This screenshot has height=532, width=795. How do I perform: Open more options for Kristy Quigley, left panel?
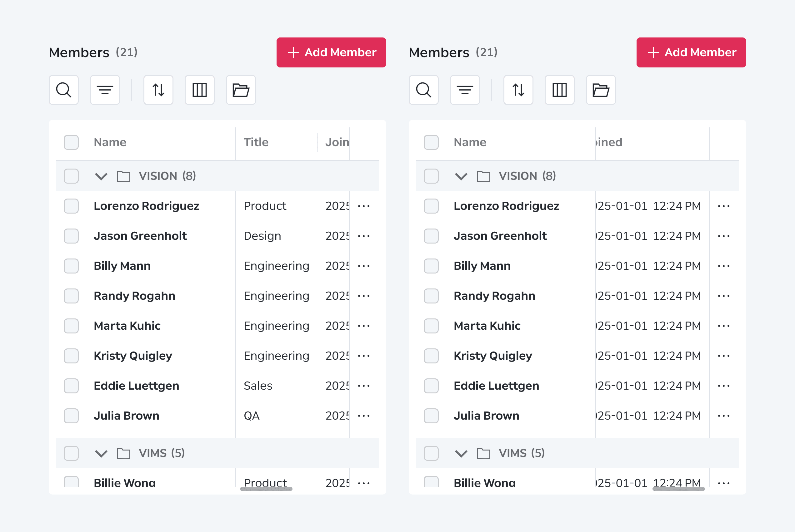click(x=364, y=356)
